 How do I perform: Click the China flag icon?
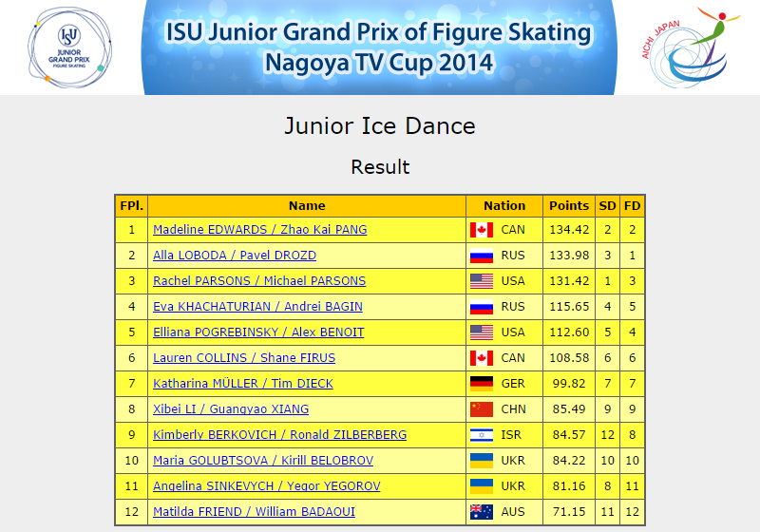(x=482, y=409)
